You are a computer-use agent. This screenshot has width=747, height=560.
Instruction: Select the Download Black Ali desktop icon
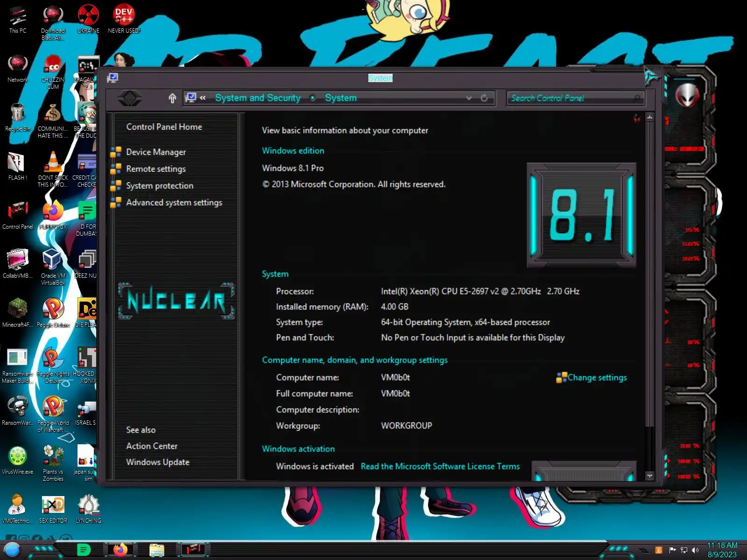click(53, 23)
